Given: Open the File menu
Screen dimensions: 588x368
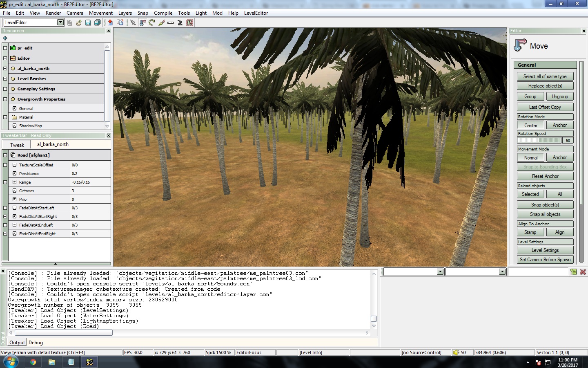Looking at the screenshot, I should click(x=7, y=13).
